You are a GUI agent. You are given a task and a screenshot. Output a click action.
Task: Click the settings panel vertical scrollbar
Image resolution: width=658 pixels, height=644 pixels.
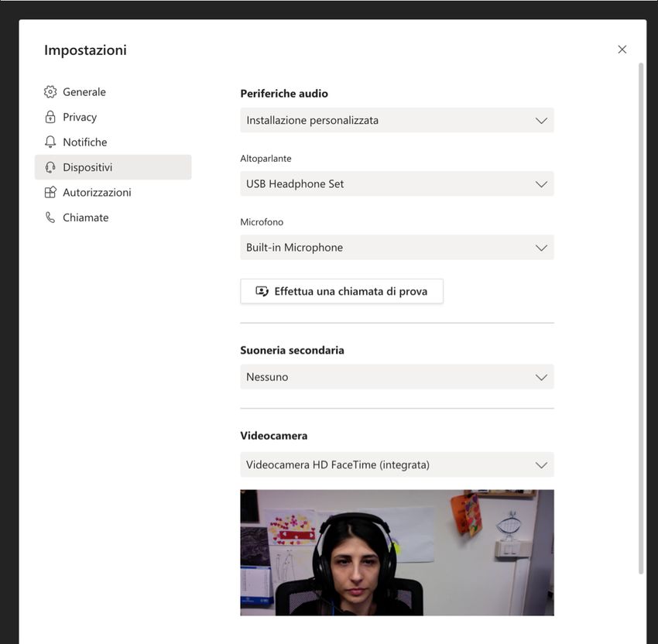pyautogui.click(x=640, y=310)
